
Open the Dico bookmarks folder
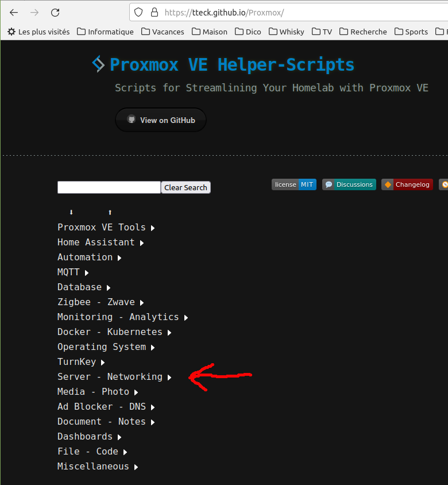click(x=248, y=32)
